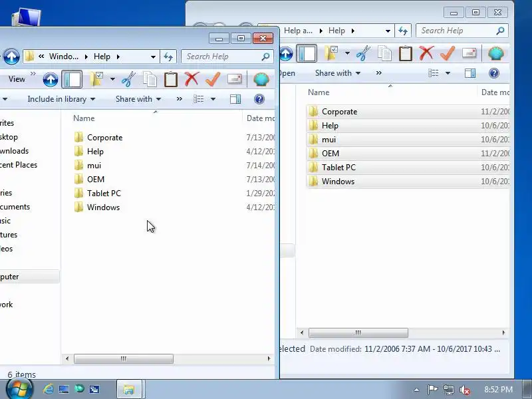This screenshot has height=399, width=532.
Task: Click clipboard Paste icon in back window
Action: coord(406,53)
